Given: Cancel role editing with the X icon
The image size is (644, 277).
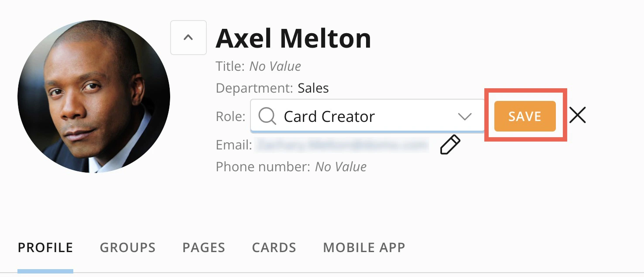Looking at the screenshot, I should 578,115.
